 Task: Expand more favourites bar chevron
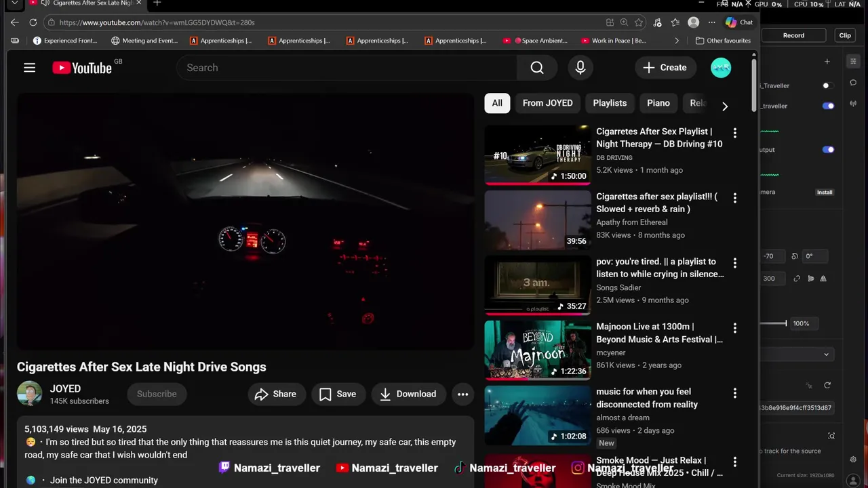676,41
